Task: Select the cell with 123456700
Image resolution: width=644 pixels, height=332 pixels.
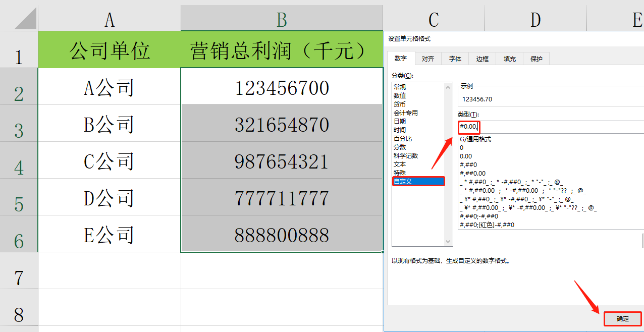Action: click(282, 86)
